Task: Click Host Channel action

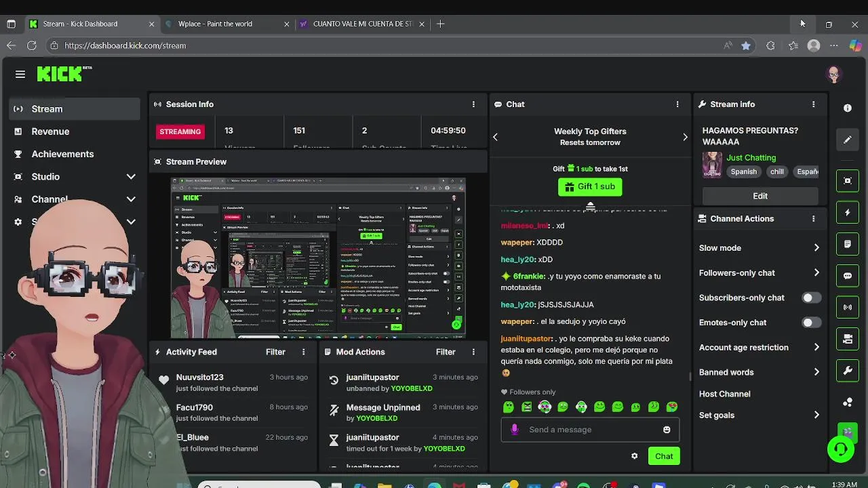Action: [x=724, y=394]
